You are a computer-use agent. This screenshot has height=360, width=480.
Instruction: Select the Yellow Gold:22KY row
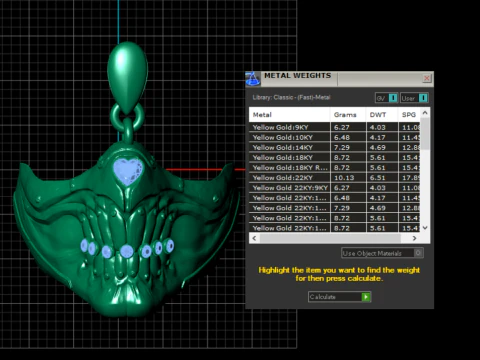[x=335, y=178]
